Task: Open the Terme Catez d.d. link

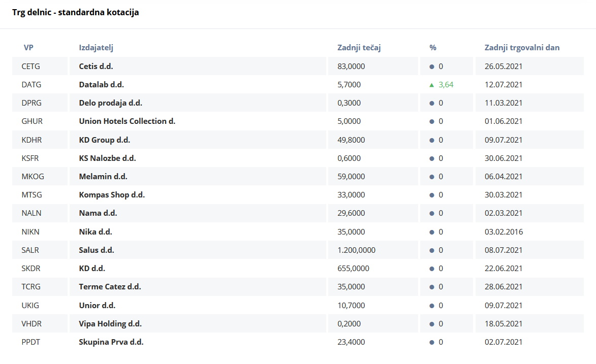Action: [x=110, y=286]
